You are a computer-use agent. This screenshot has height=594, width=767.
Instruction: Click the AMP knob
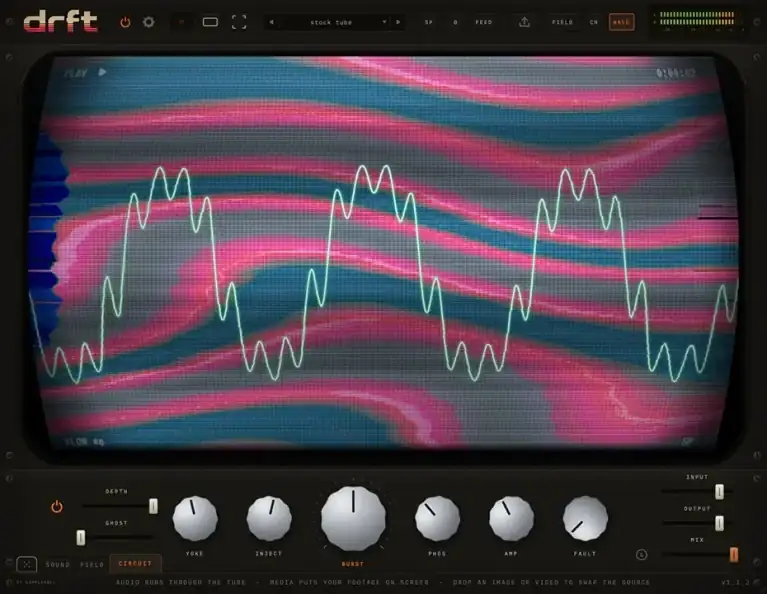click(x=511, y=518)
